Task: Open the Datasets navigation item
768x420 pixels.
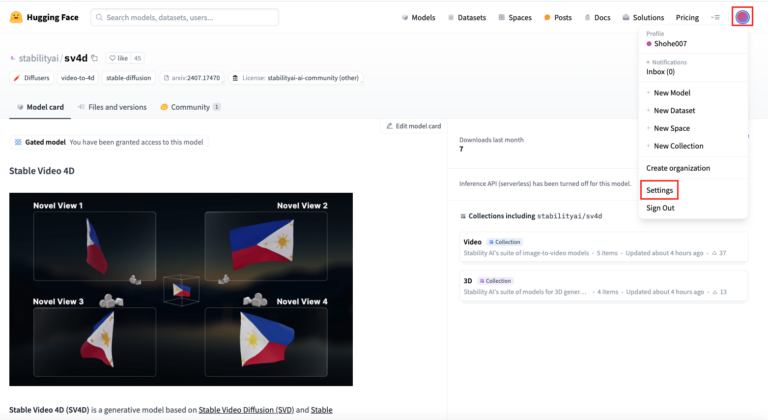Action: click(466, 18)
